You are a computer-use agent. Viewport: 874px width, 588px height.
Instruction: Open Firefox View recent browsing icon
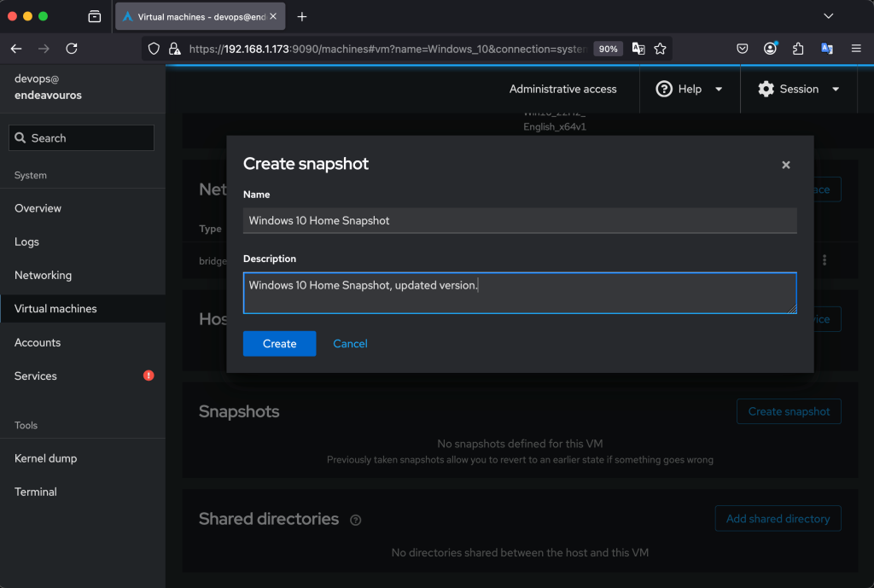coord(95,17)
